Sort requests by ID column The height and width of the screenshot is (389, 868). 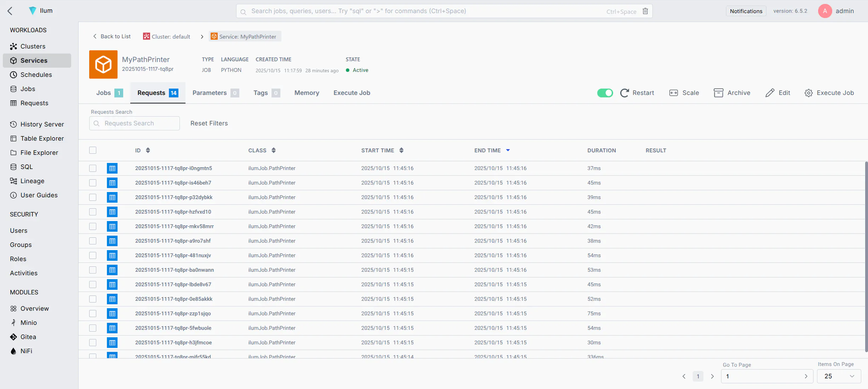click(148, 150)
